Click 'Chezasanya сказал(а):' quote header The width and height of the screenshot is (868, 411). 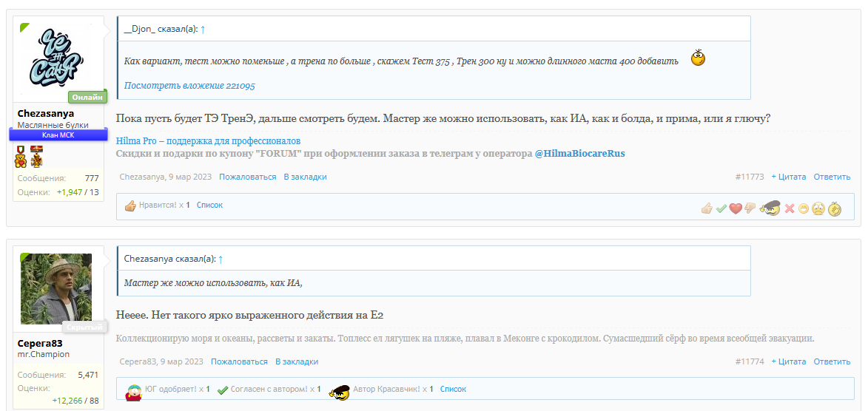[x=170, y=259]
